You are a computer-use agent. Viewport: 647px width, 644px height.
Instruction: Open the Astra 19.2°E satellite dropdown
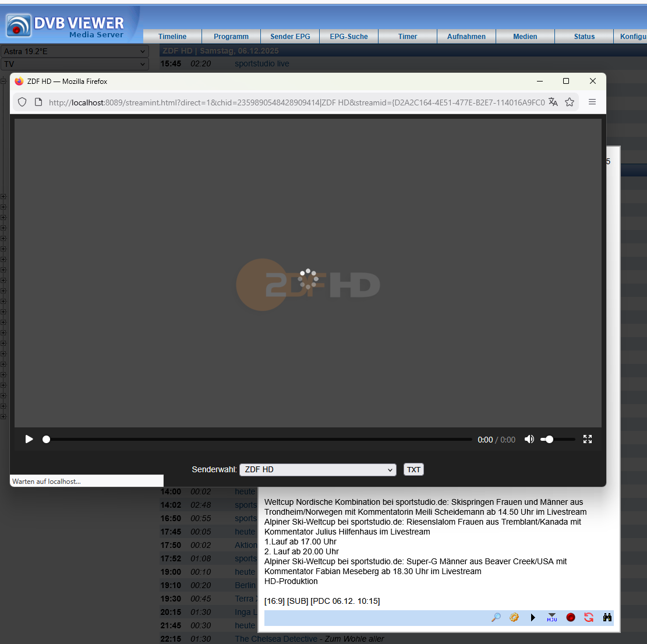[x=75, y=51]
